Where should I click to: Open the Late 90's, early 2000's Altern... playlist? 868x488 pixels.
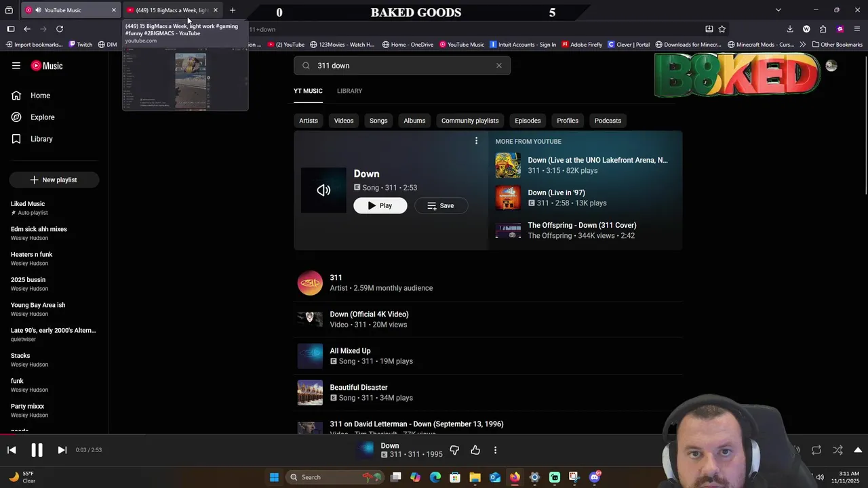(54, 335)
